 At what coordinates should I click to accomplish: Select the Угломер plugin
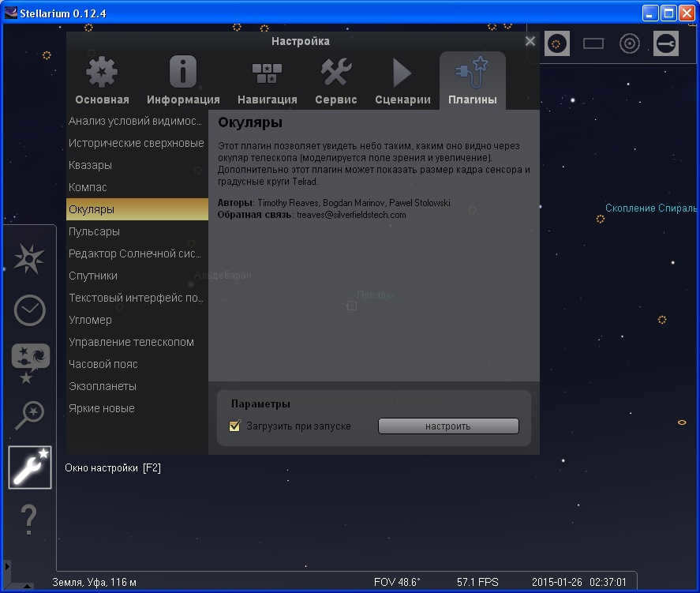(x=137, y=320)
